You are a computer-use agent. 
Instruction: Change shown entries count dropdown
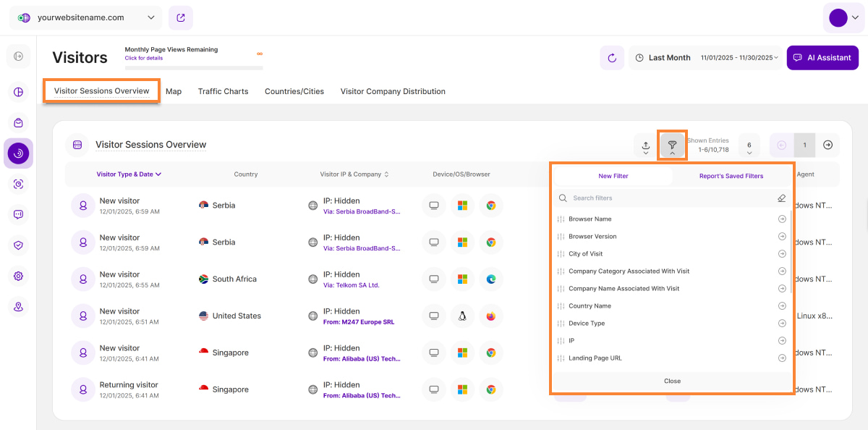click(749, 145)
